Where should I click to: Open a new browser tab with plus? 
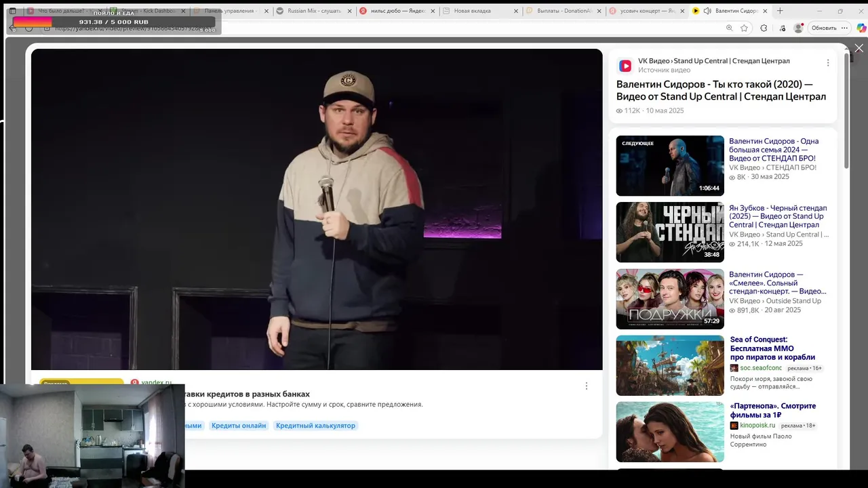tap(780, 11)
